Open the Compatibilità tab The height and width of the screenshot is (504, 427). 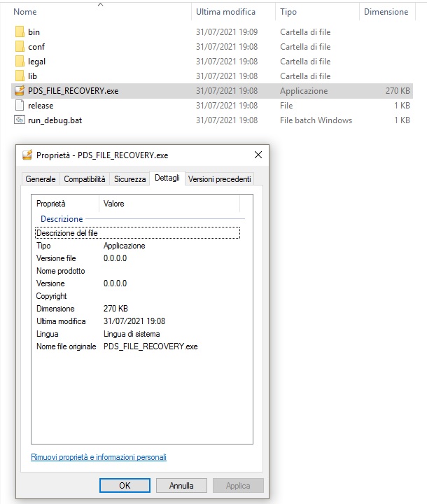(85, 179)
